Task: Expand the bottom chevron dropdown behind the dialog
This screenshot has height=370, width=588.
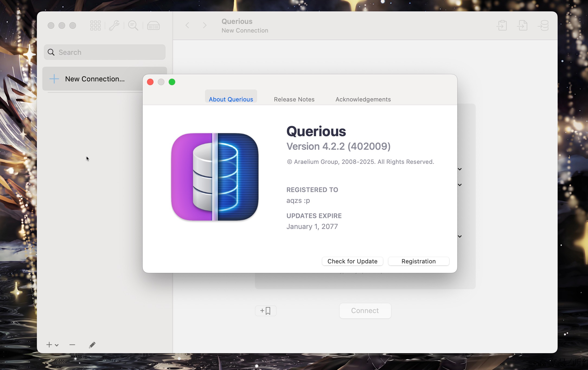Action: [460, 236]
